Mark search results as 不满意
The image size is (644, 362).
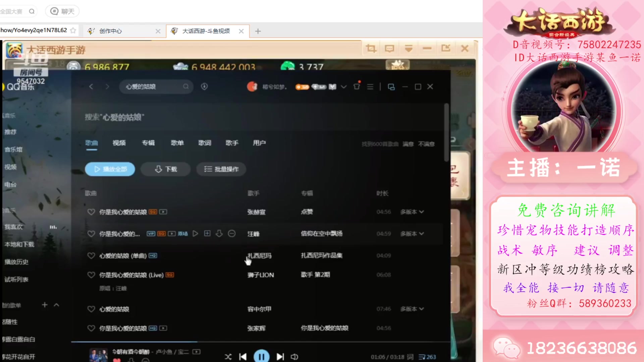[426, 144]
